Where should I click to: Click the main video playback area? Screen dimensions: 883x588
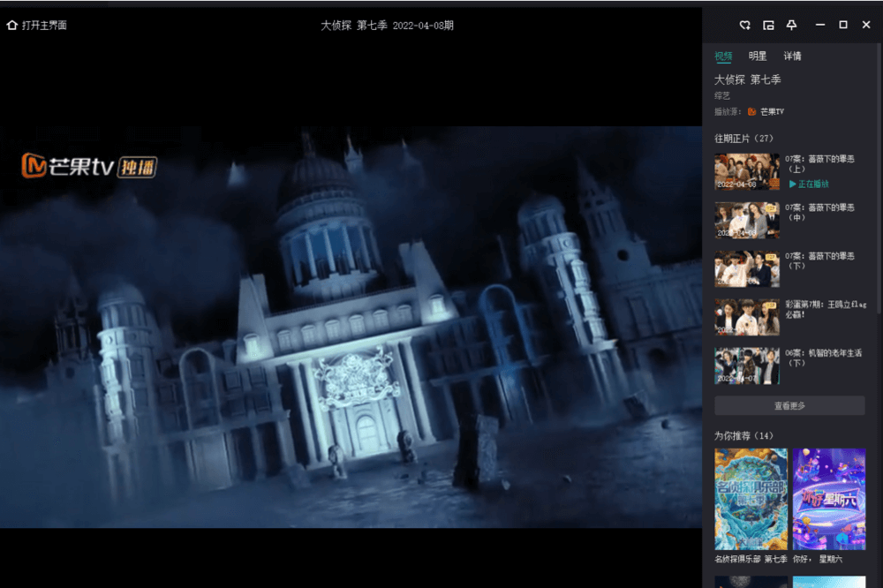pos(351,327)
